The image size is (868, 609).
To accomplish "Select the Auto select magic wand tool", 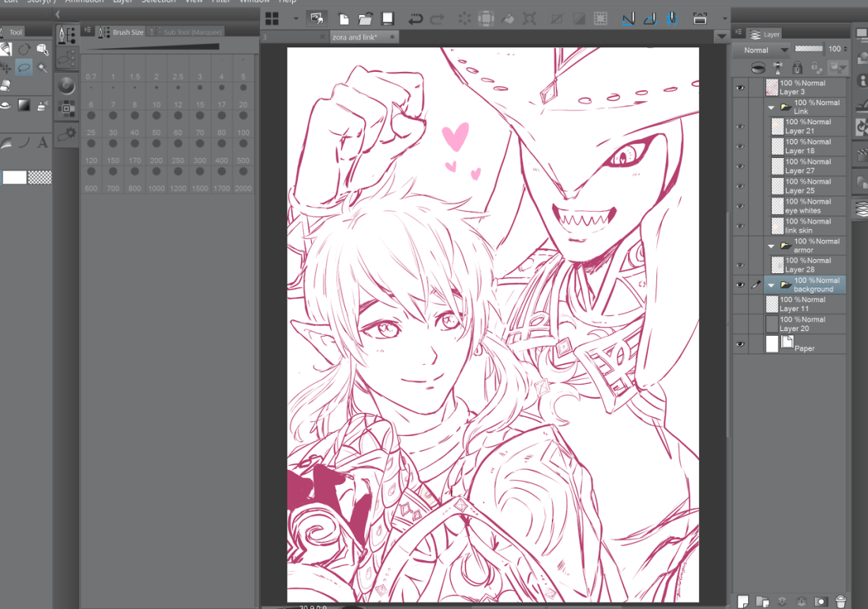I will click(43, 68).
